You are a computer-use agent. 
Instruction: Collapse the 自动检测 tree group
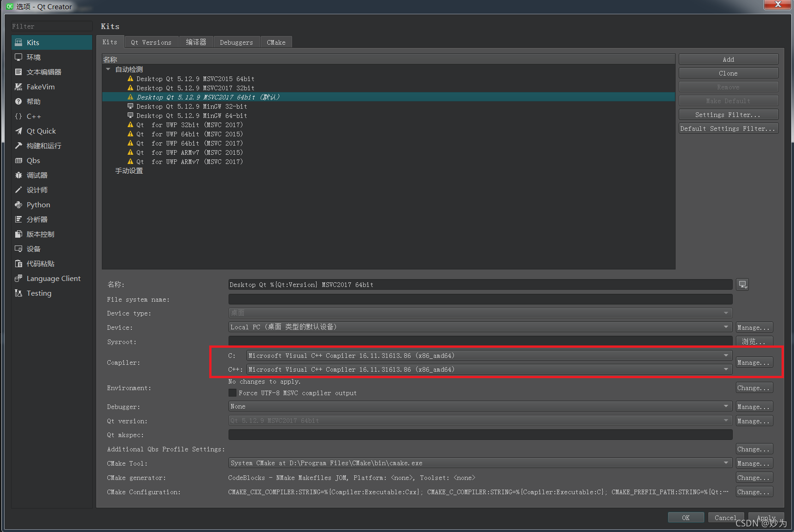coord(108,69)
